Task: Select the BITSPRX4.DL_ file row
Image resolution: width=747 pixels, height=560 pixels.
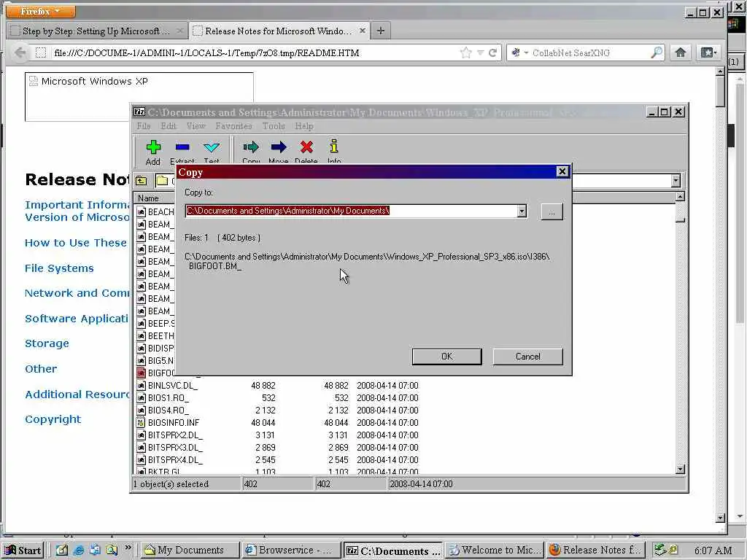Action: click(x=277, y=459)
